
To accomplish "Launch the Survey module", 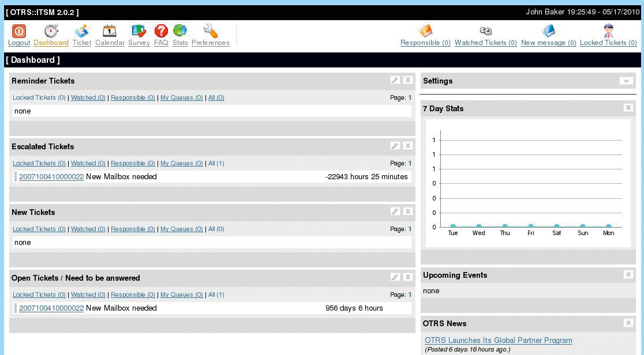I will pyautogui.click(x=138, y=31).
